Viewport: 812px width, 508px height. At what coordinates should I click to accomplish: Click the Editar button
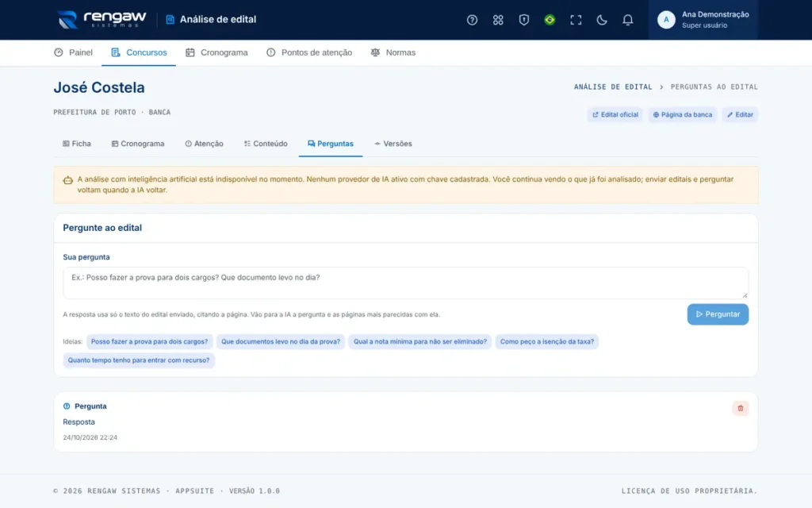pyautogui.click(x=740, y=114)
